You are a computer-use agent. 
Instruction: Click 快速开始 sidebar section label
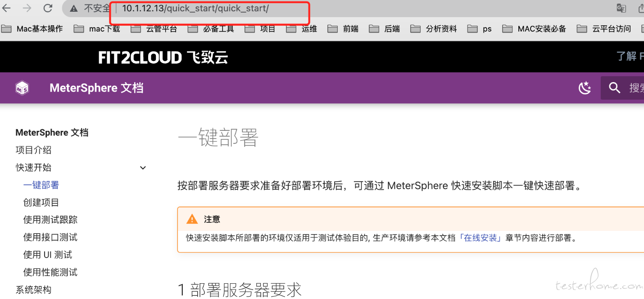[x=33, y=168]
